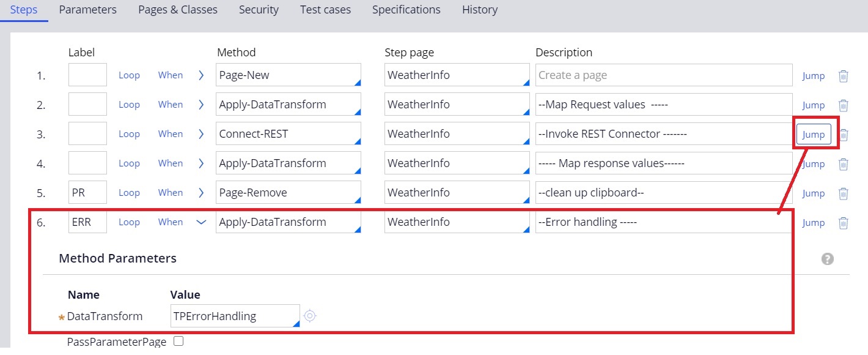This screenshot has height=355, width=868.
Task: Open TPErrorHandling rule via the crosshair icon
Action: [x=310, y=315]
